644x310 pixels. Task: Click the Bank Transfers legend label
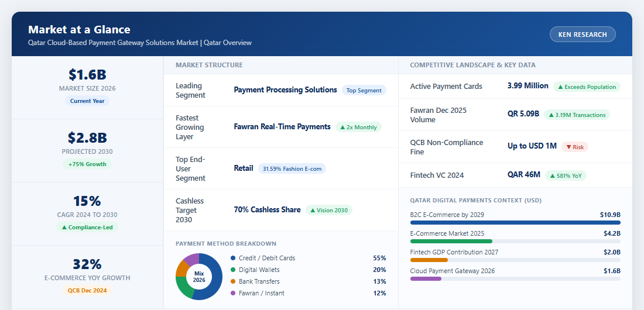[259, 282]
